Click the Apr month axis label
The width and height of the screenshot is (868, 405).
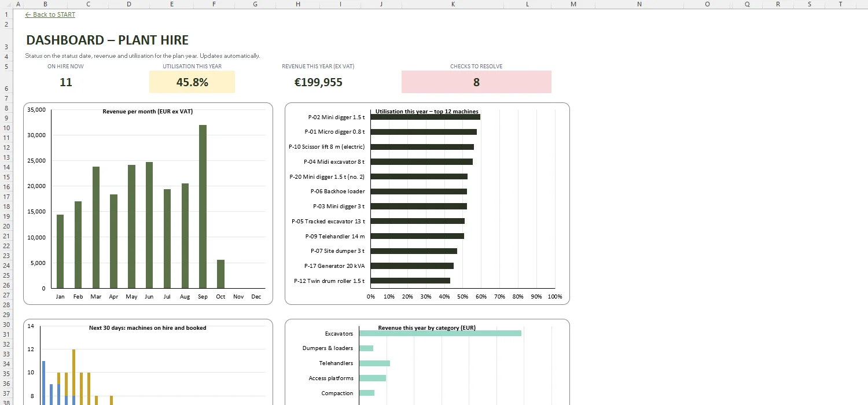pyautogui.click(x=113, y=297)
